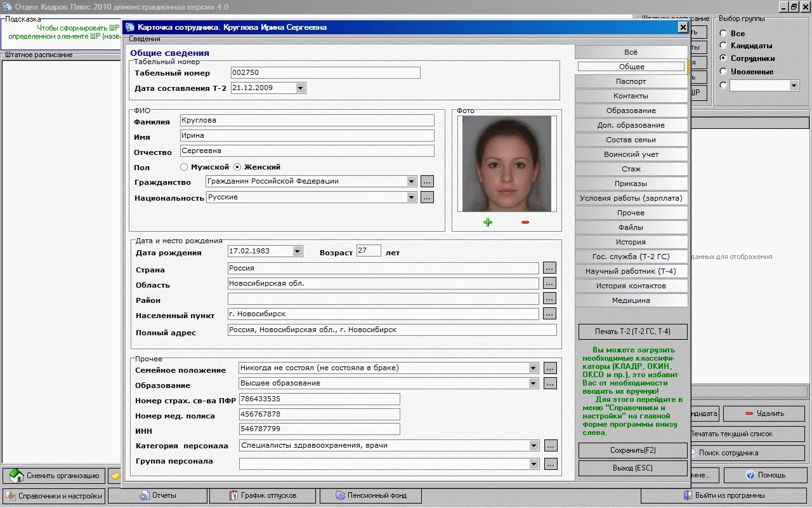Viewport: 812px width, 508px height.
Task: Click the icon on Справочники и настройки
Action: pyautogui.click(x=11, y=496)
